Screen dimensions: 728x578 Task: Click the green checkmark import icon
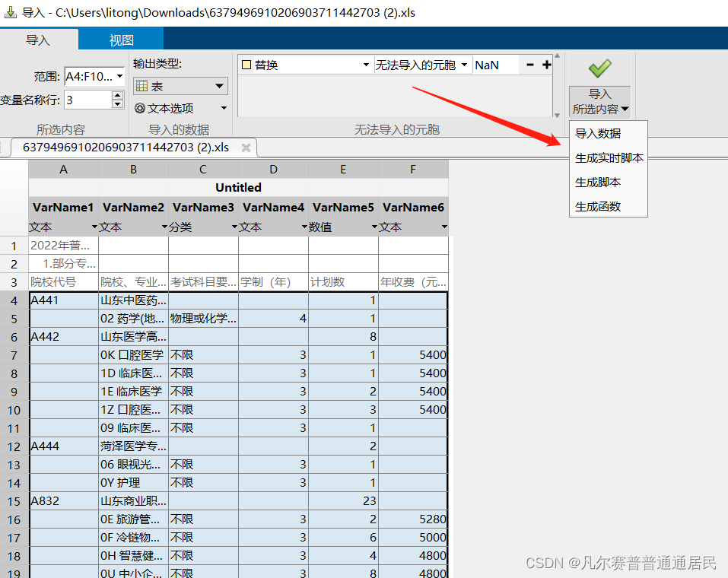pyautogui.click(x=599, y=68)
